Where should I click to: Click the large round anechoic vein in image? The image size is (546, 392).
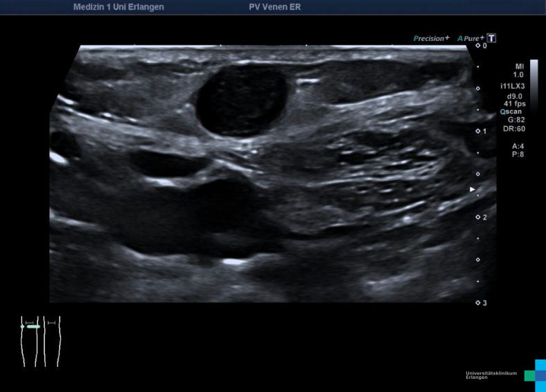click(242, 99)
